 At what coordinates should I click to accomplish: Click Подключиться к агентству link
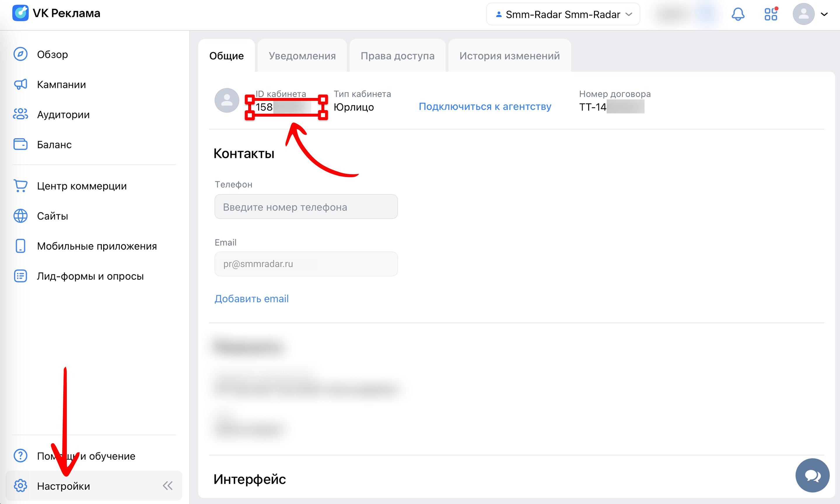(485, 106)
